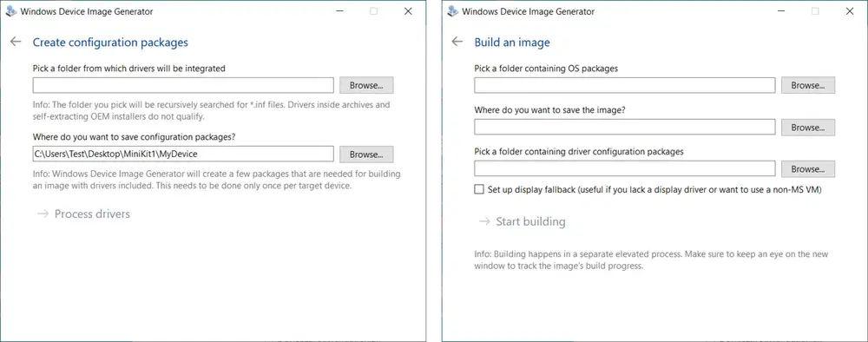Viewport: 868px width, 342px height.
Task: Minimize the Build an image window
Action: click(781, 11)
